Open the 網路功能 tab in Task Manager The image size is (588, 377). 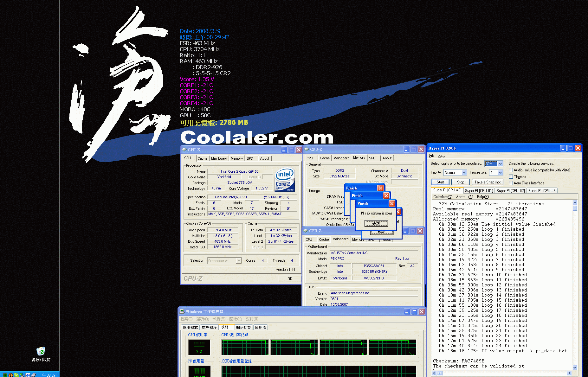243,328
